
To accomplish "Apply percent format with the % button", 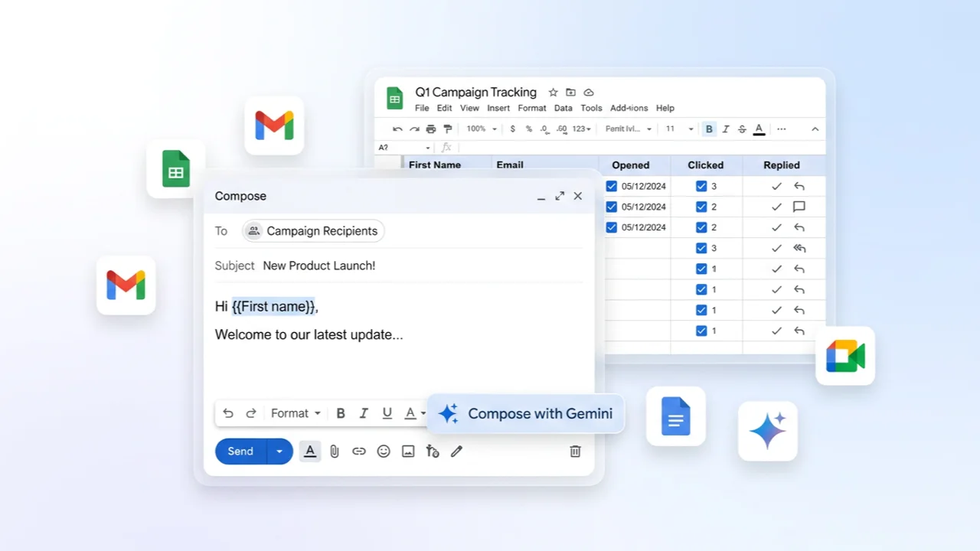I will [528, 129].
